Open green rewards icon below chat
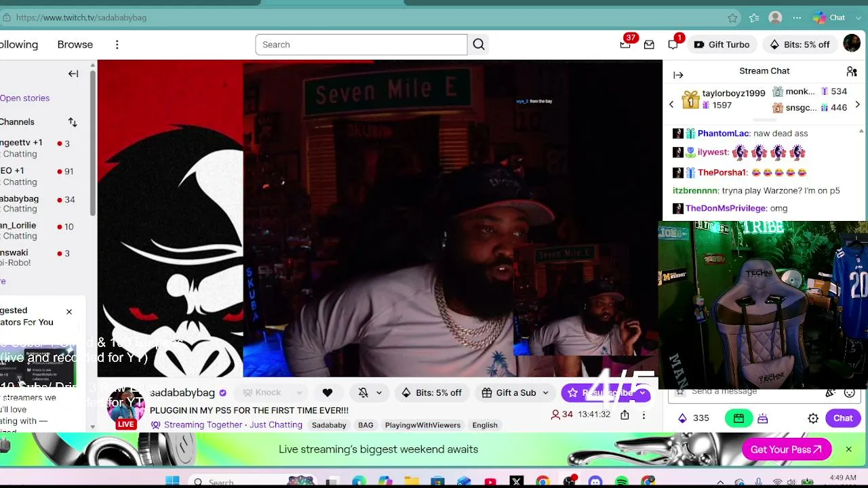This screenshot has width=868, height=488. click(738, 418)
